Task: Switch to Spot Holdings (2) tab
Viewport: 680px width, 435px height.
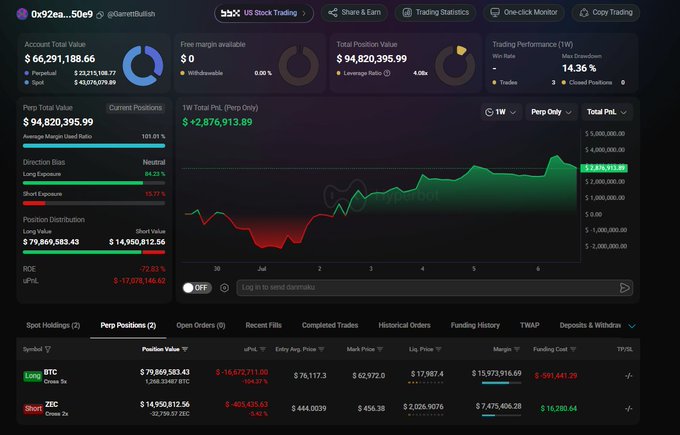Action: pos(53,325)
